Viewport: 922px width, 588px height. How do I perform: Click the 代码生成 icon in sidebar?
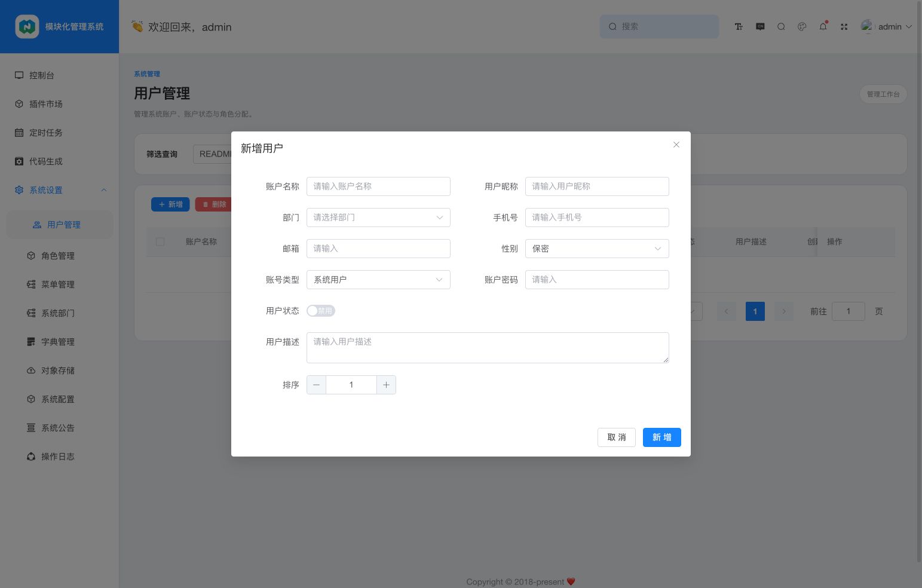point(19,161)
